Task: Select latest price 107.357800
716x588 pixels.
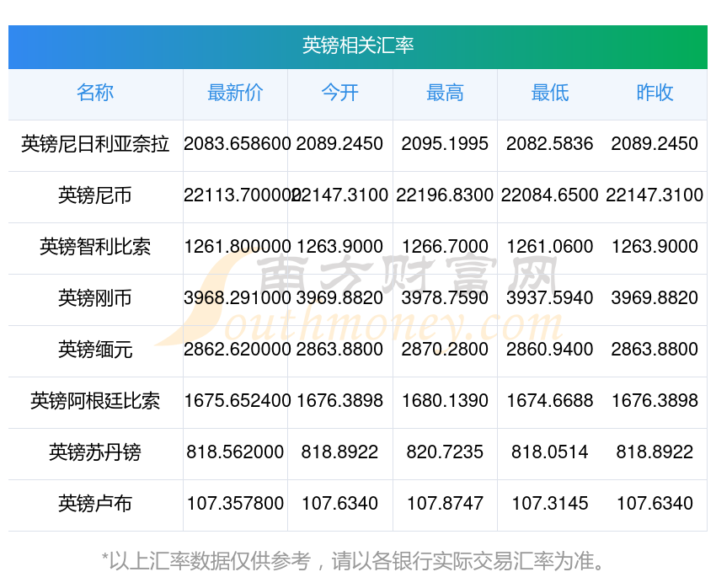Action: point(235,504)
